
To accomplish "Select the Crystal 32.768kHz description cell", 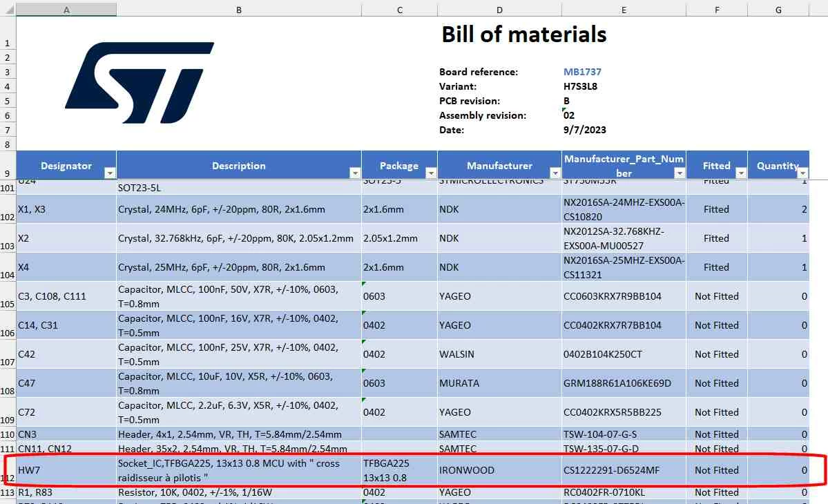I will pos(239,239).
